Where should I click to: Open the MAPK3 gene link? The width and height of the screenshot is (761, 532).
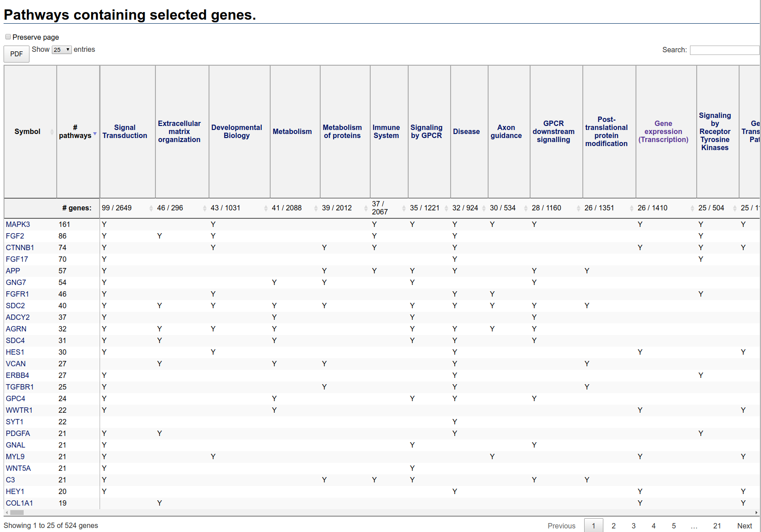[x=18, y=224]
